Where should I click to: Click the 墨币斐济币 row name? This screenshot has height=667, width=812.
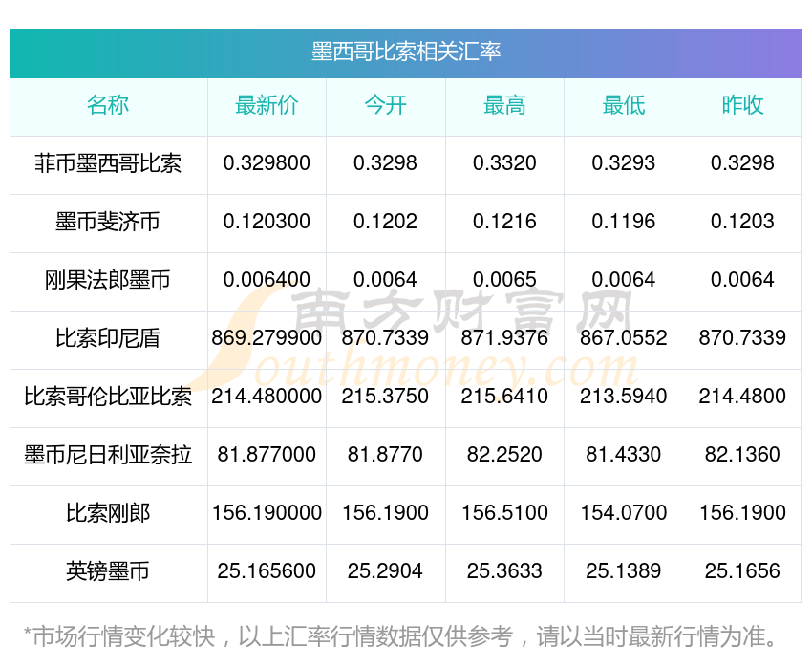[108, 222]
